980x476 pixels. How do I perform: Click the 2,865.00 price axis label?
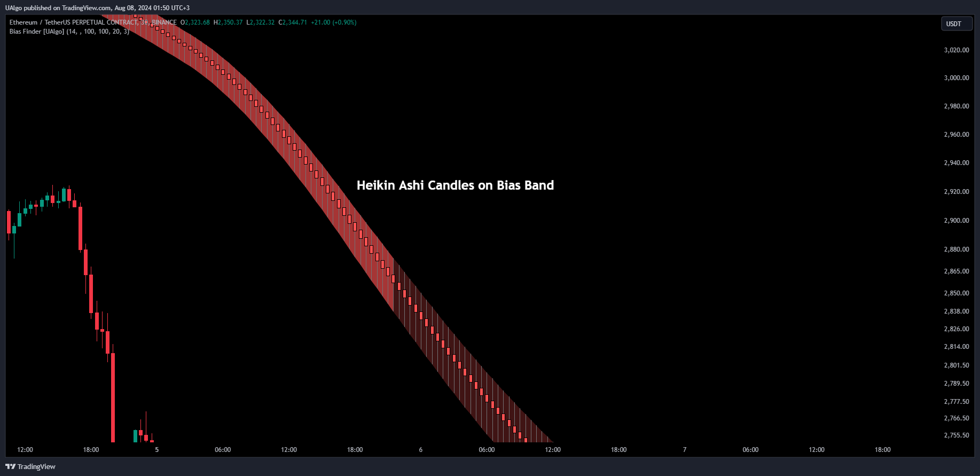click(x=957, y=271)
